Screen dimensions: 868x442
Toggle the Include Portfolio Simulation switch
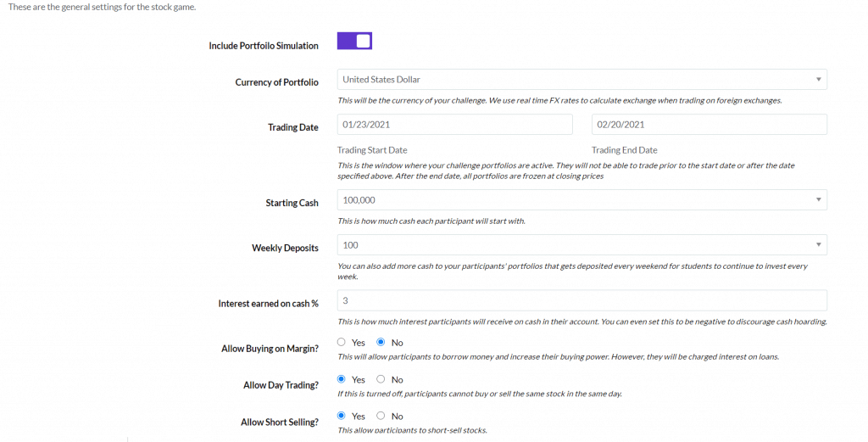pos(354,41)
